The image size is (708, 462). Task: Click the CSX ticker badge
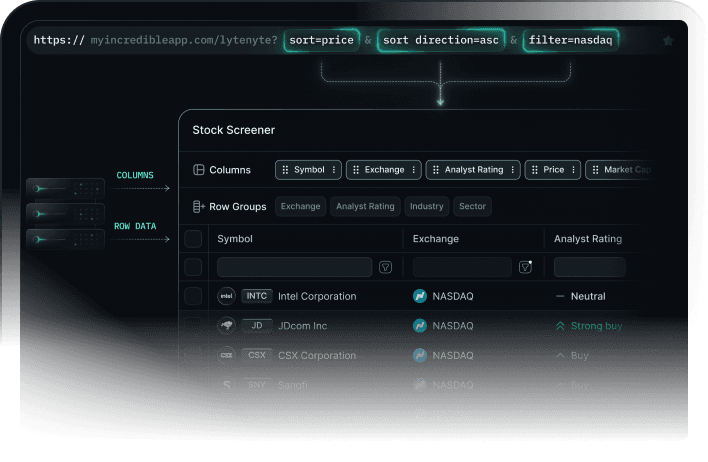[257, 355]
